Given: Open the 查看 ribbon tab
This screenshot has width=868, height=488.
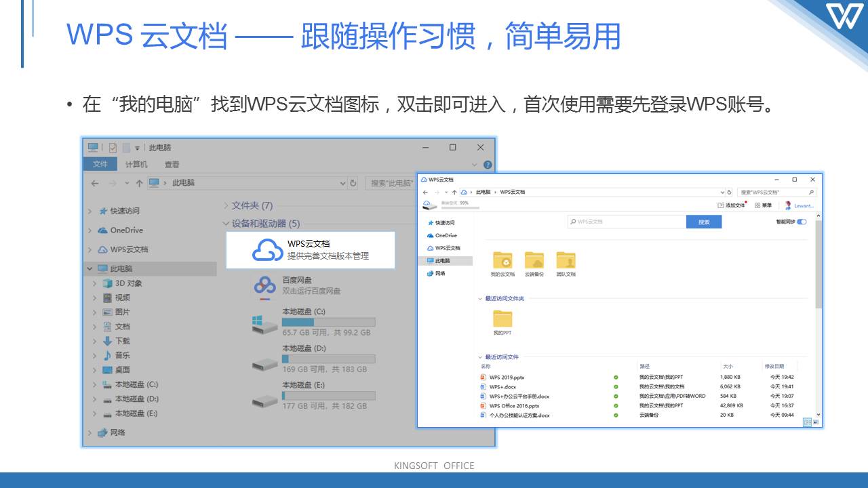Looking at the screenshot, I should pos(172,164).
